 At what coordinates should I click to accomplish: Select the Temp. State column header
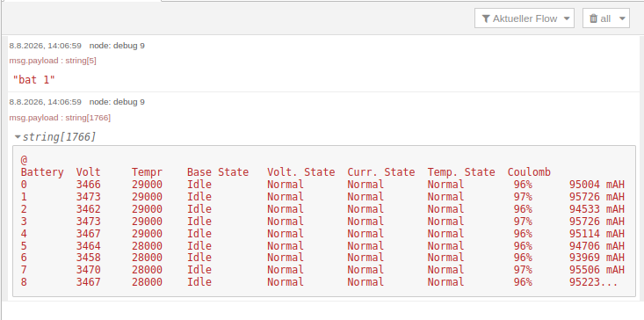461,172
